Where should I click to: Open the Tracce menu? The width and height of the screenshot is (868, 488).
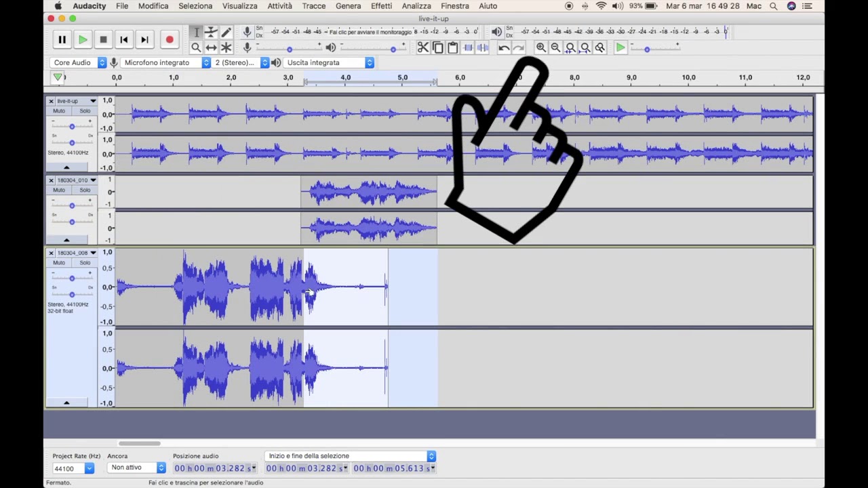pyautogui.click(x=313, y=6)
